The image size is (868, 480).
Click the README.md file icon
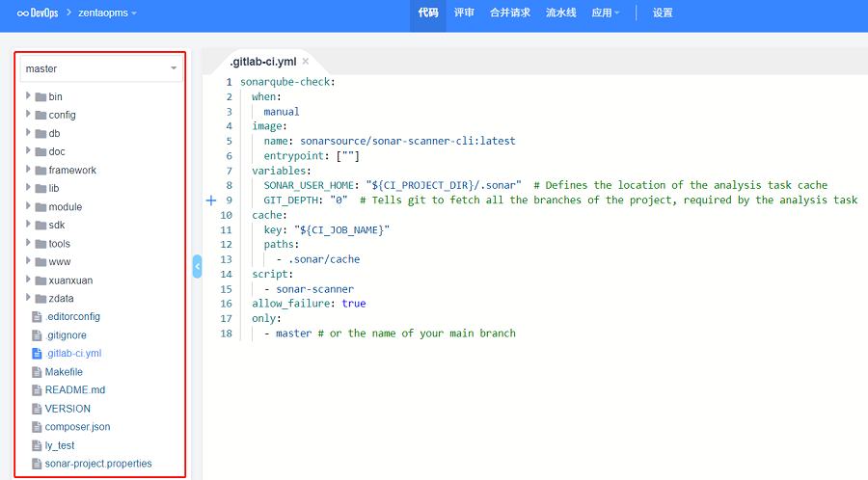tap(38, 390)
